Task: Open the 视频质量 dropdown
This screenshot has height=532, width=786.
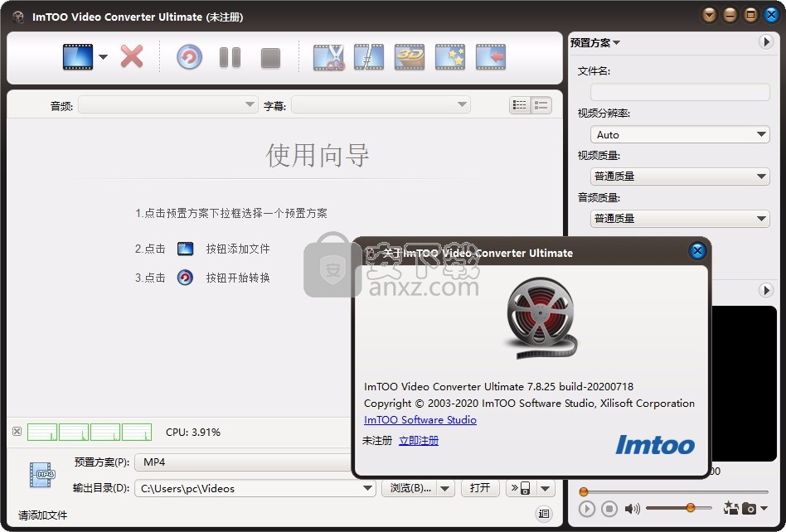Action: (680, 177)
